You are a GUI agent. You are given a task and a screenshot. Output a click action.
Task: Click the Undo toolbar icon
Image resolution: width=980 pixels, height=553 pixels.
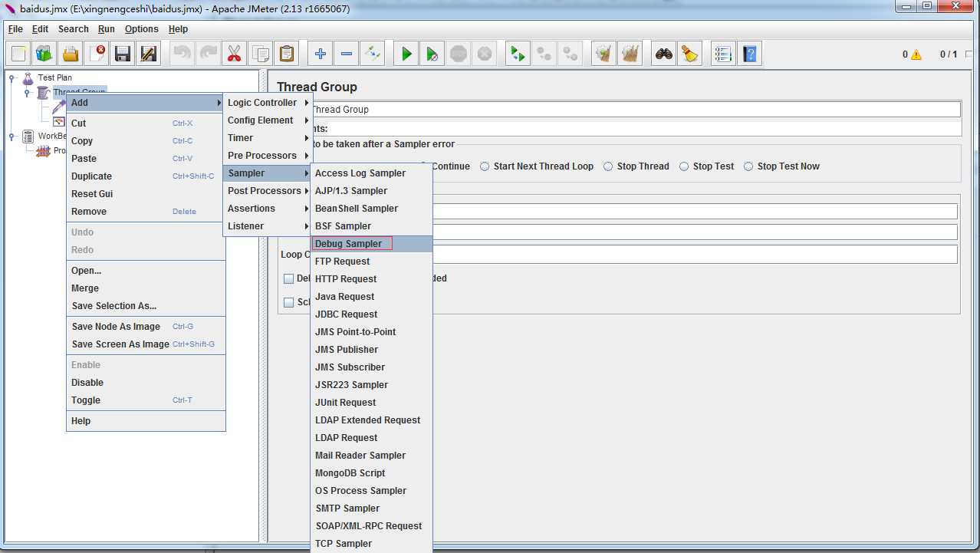pos(183,54)
